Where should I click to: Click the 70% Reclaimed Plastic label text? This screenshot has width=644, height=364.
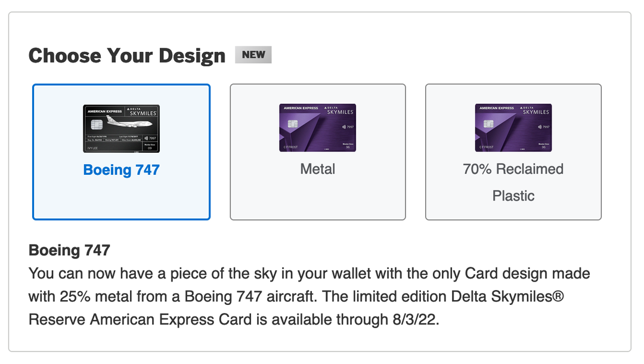tap(513, 182)
